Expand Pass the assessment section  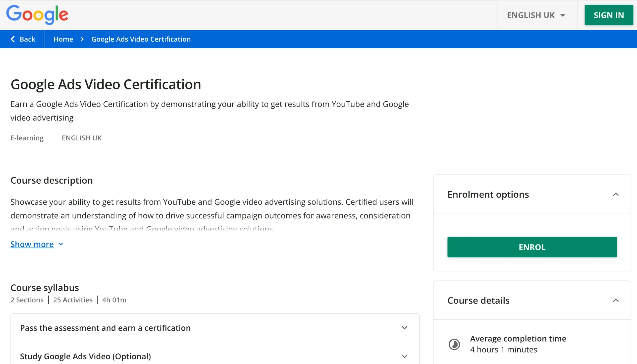point(404,328)
